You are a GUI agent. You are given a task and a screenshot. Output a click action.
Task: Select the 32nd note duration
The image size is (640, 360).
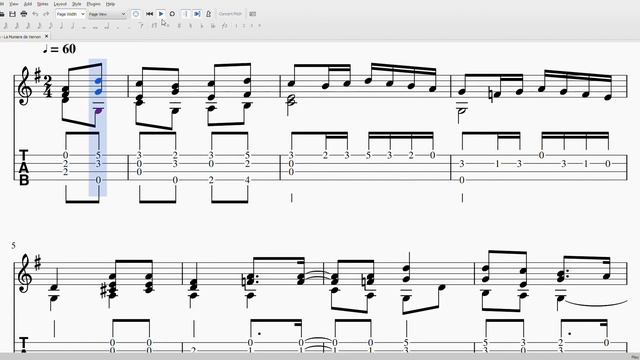click(x=28, y=26)
